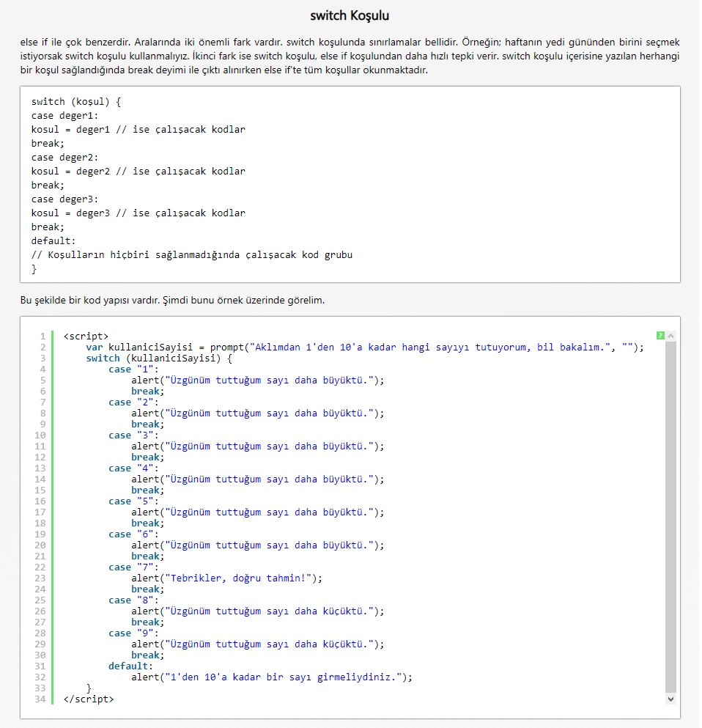Click 'switch (kullaniciSayisi) {' line
Screen dimensions: 702x728
159,359
